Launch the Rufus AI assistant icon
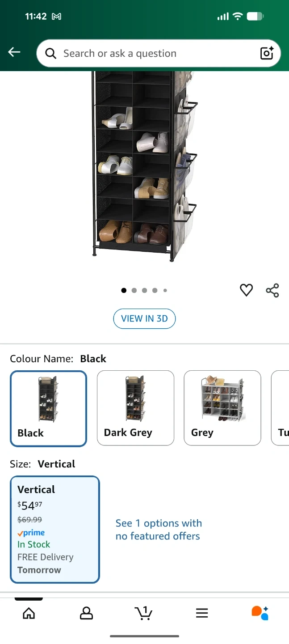The image size is (289, 644). point(260,613)
